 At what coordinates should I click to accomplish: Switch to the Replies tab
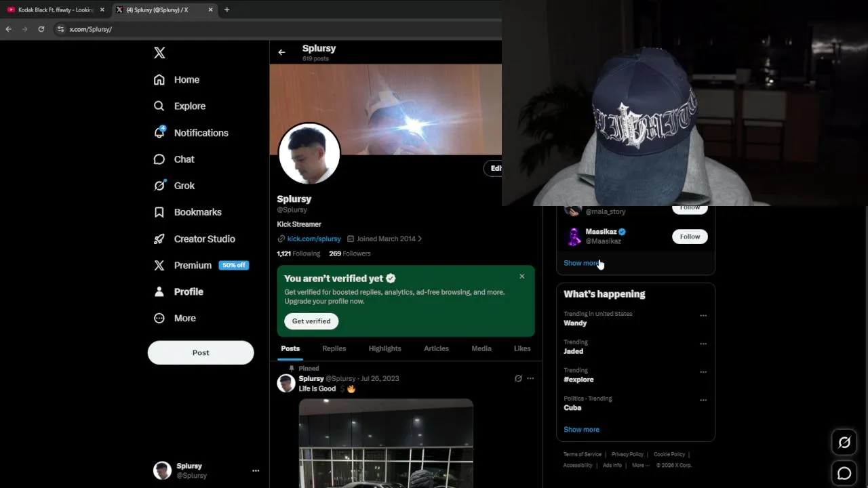[334, 348]
